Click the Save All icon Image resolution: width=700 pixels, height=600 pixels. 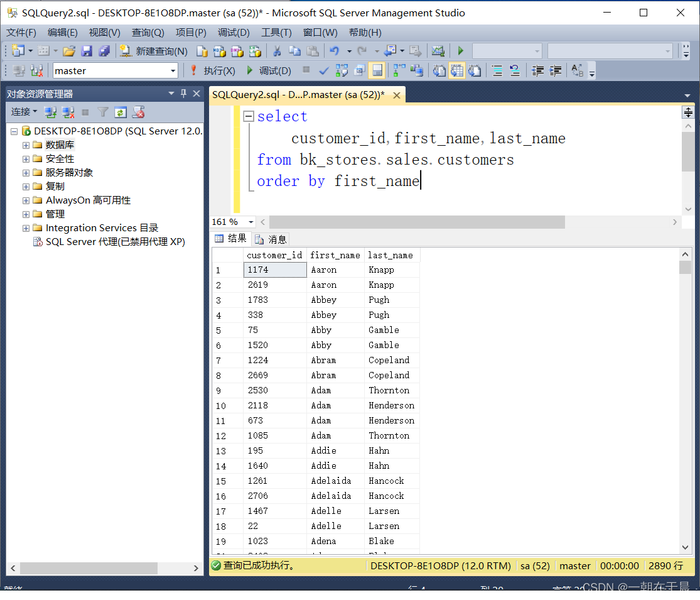coord(104,52)
